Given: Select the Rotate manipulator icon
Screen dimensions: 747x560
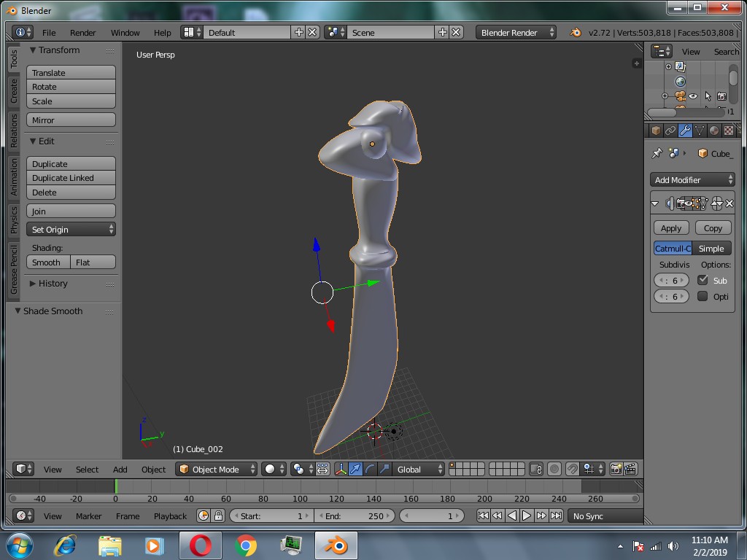Looking at the screenshot, I should click(x=370, y=469).
